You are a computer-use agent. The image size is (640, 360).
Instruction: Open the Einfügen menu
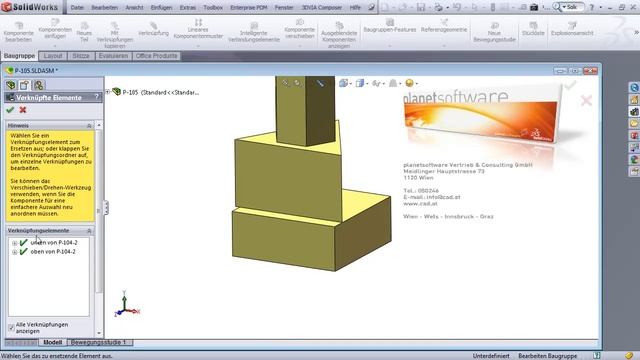(161, 7)
